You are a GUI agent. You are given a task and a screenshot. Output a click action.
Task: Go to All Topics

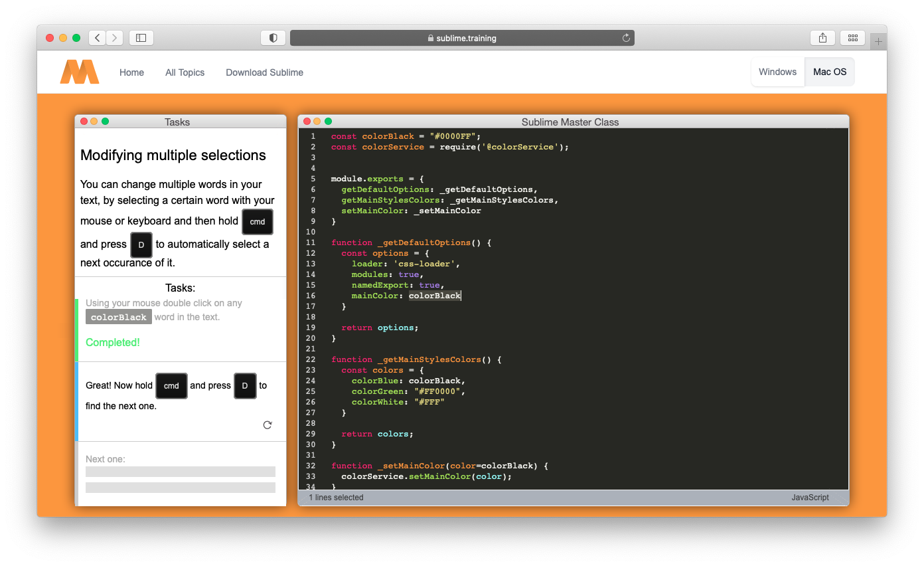(185, 72)
